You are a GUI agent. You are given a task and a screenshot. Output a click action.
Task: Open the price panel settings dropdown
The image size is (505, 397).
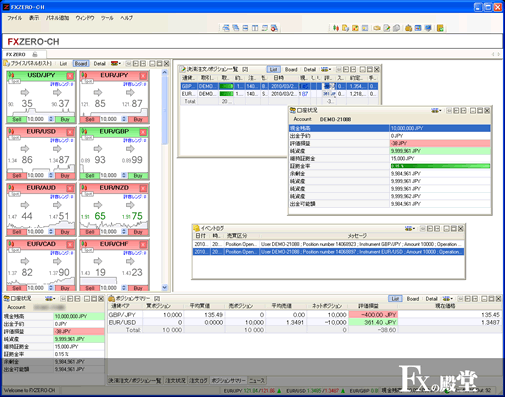point(116,63)
